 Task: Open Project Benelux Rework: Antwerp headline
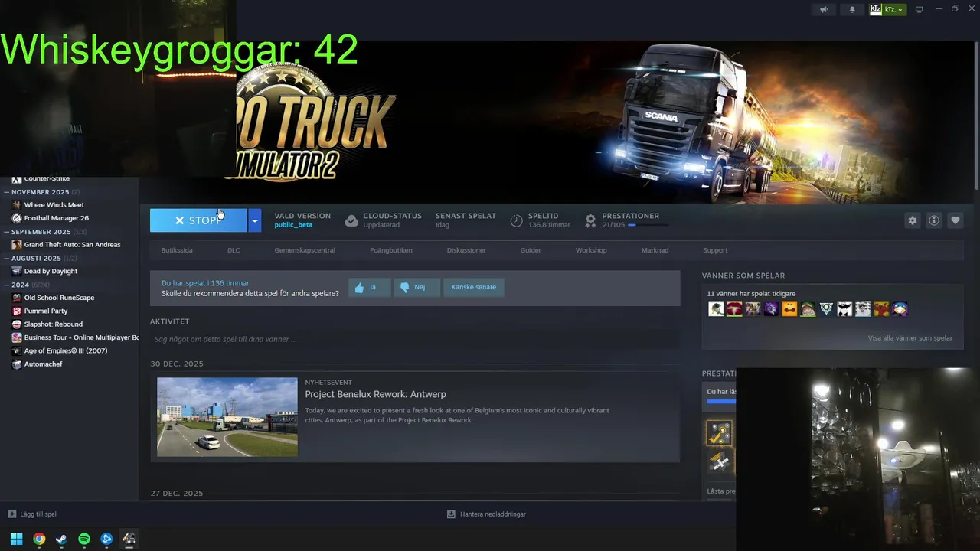pos(375,394)
